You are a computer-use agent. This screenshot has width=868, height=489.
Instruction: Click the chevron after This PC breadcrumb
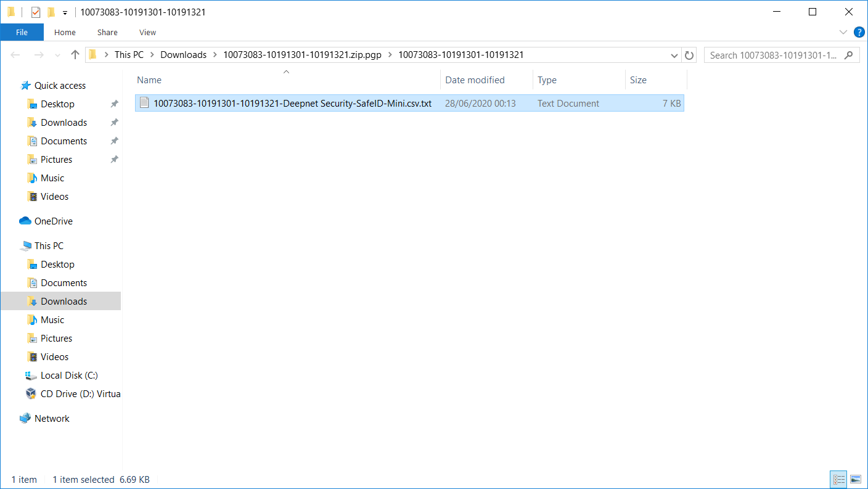152,55
